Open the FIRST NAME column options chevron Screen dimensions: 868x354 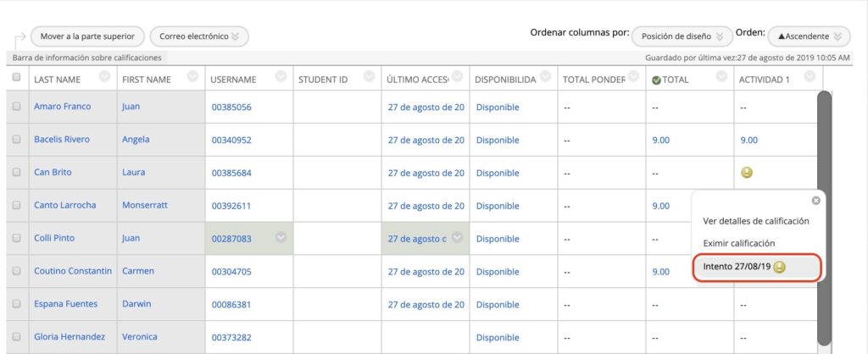coord(192,77)
